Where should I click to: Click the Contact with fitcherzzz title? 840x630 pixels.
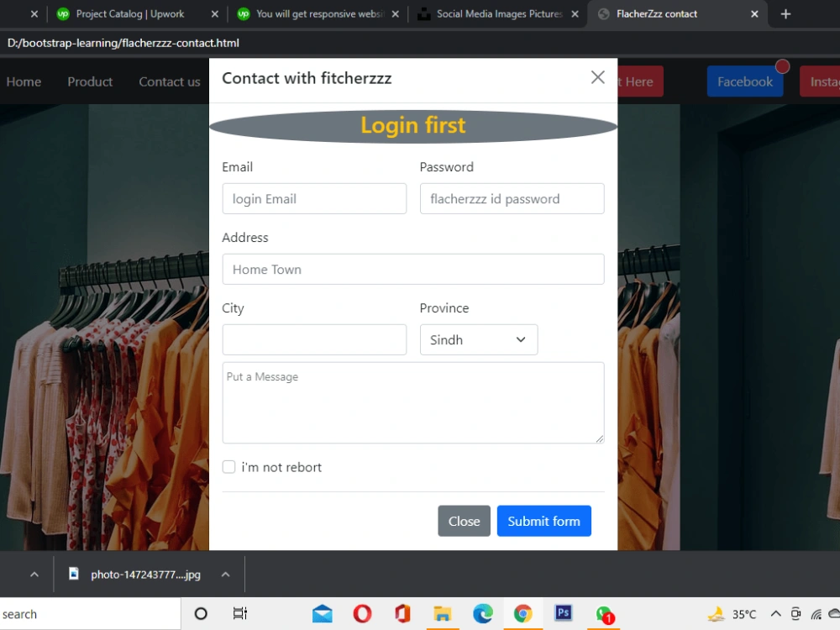[307, 78]
